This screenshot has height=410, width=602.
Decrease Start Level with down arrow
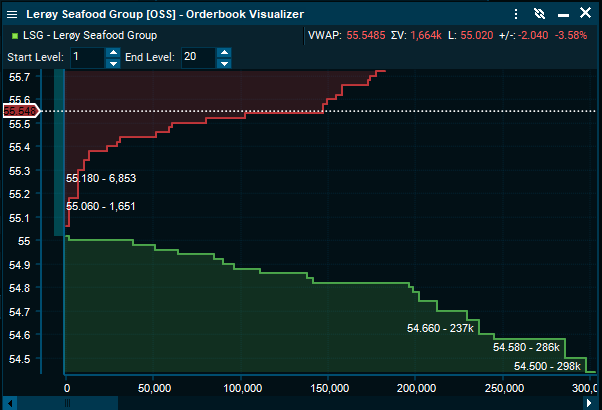113,63
